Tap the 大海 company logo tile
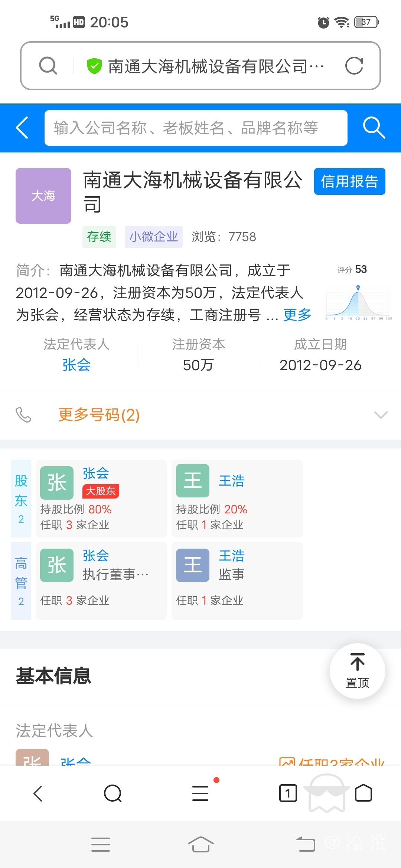This screenshot has width=401, height=868. click(43, 196)
